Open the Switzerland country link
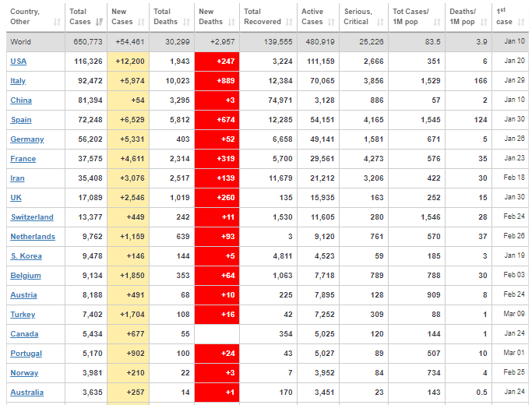532x405 pixels. pos(32,217)
